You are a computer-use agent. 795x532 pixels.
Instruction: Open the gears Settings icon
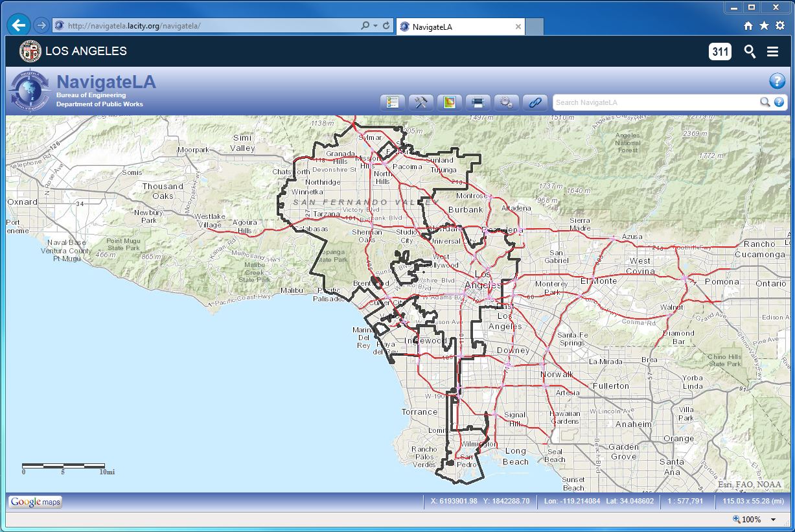coord(507,102)
